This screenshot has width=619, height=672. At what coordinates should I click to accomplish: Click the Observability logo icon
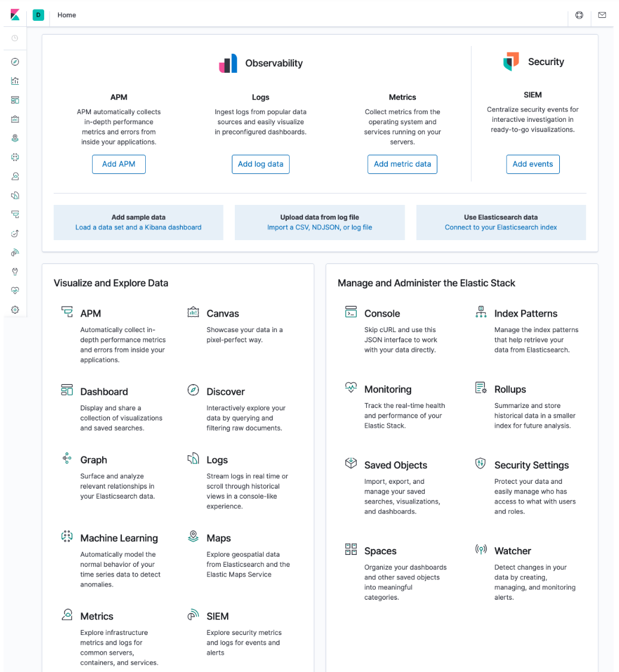(228, 63)
